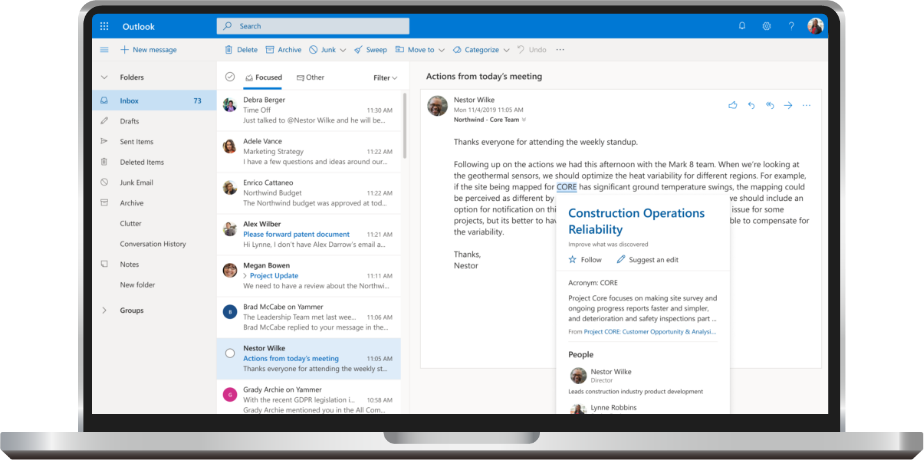The height and width of the screenshot is (460, 924).
Task: Open the Deleted Items folder
Action: (x=154, y=162)
